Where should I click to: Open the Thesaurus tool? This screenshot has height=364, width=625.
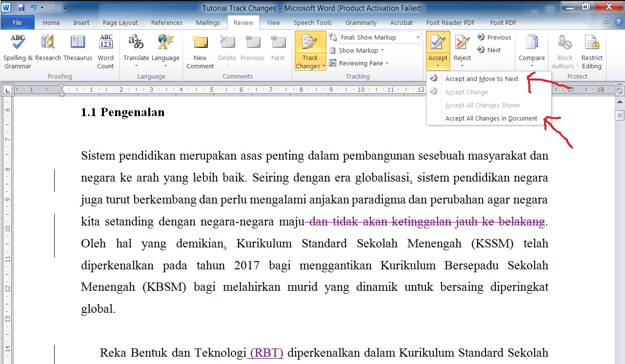pos(78,51)
